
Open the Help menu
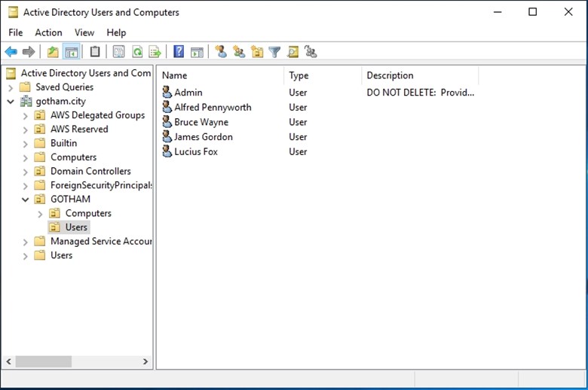(x=116, y=32)
